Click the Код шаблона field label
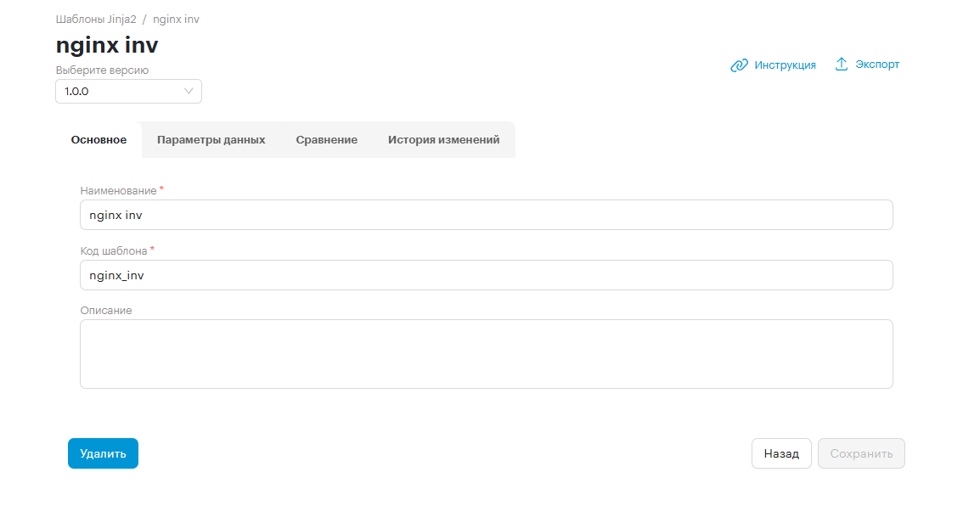Screen dimensions: 980x506 click(114, 250)
